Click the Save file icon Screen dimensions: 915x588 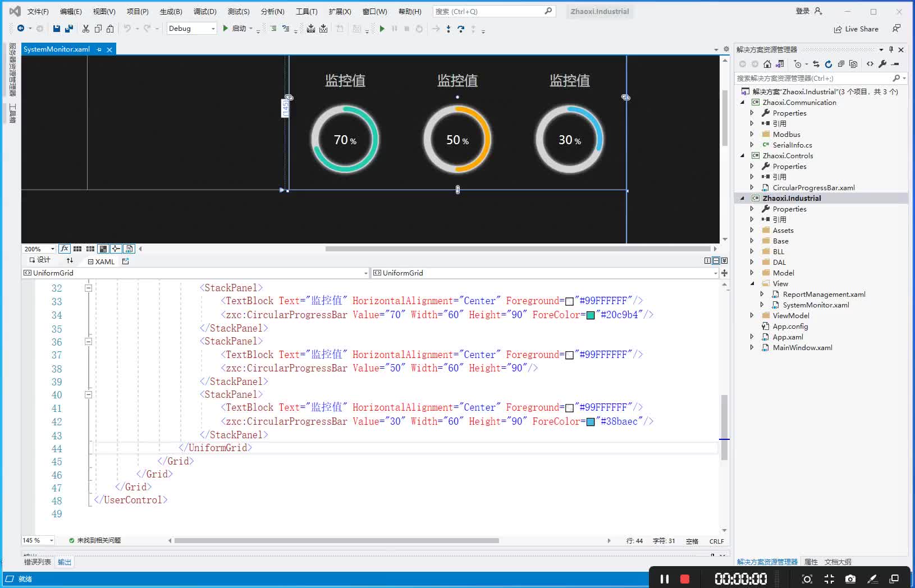coord(56,29)
